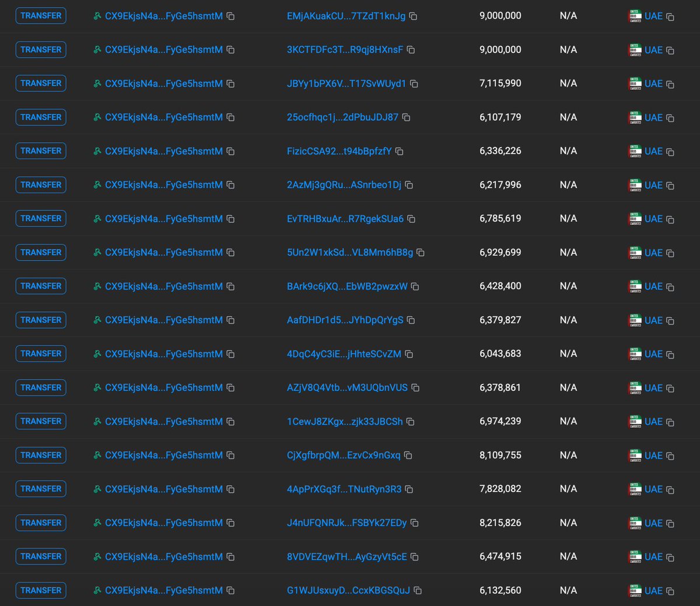Copy recipient address 1CewJ8ZKgx...zjk33JBCSh
Image resolution: width=700 pixels, height=606 pixels.
coord(410,422)
